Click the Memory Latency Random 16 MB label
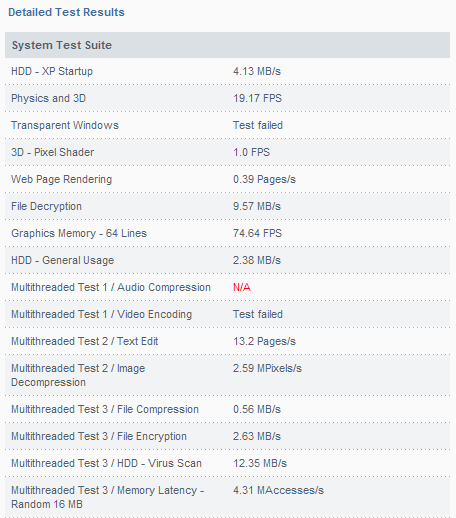The height and width of the screenshot is (518, 456). click(107, 497)
